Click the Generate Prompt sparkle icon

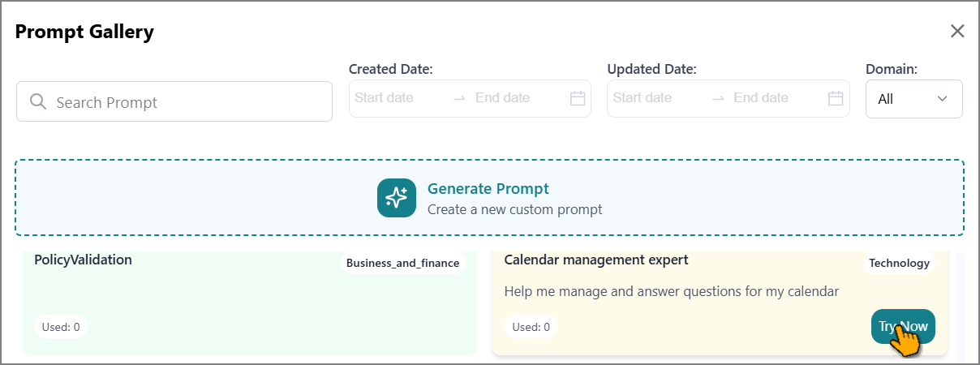[397, 198]
